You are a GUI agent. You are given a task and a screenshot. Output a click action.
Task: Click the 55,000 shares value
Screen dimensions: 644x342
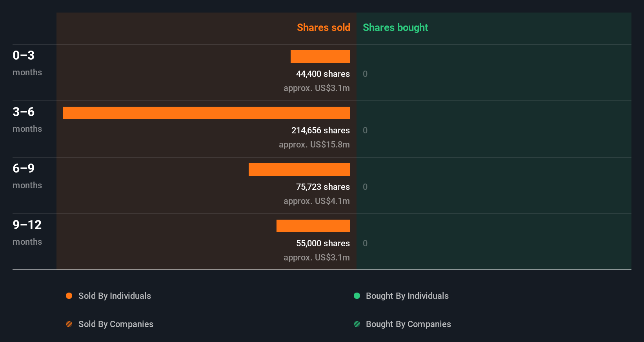pos(323,243)
